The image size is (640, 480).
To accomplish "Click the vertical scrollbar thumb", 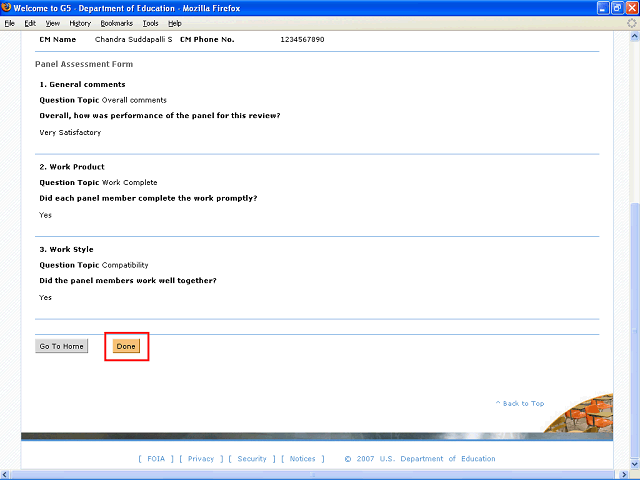I will point(635,331).
